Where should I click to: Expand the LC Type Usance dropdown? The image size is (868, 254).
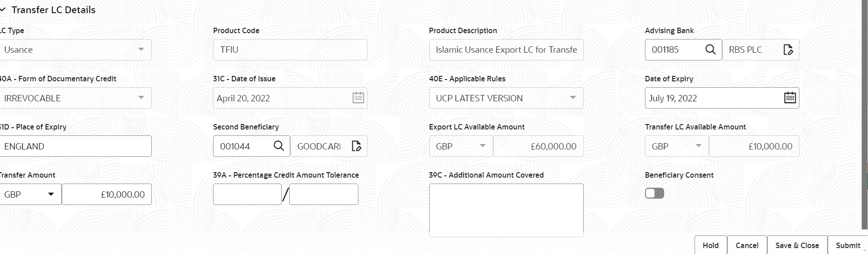(141, 50)
